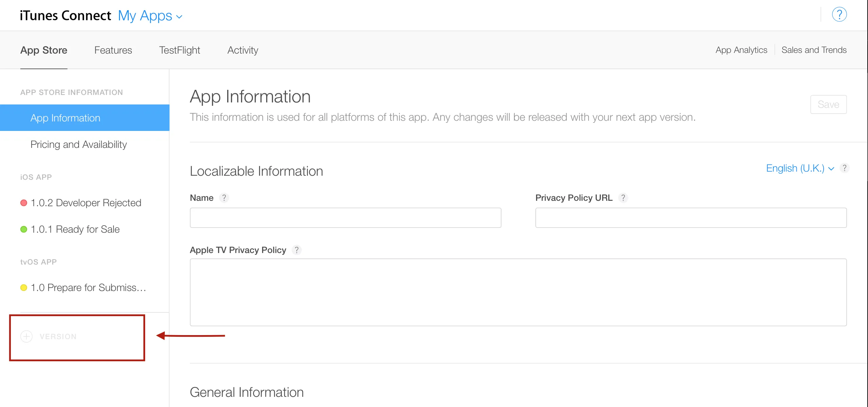This screenshot has height=407, width=868.
Task: Select Pricing and Availability in sidebar
Action: (x=78, y=144)
